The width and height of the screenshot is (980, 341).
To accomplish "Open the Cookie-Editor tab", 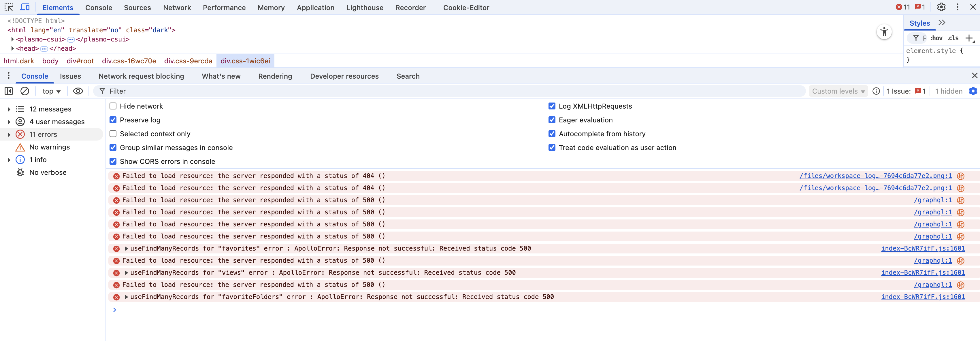I will point(466,7).
